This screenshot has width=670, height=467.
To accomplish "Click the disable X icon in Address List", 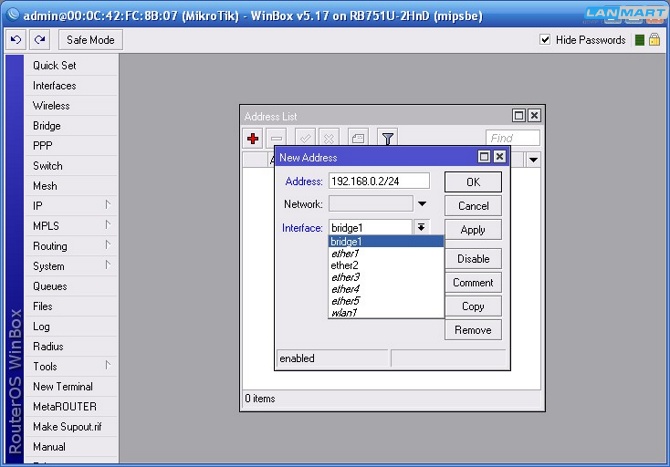I will [x=329, y=138].
